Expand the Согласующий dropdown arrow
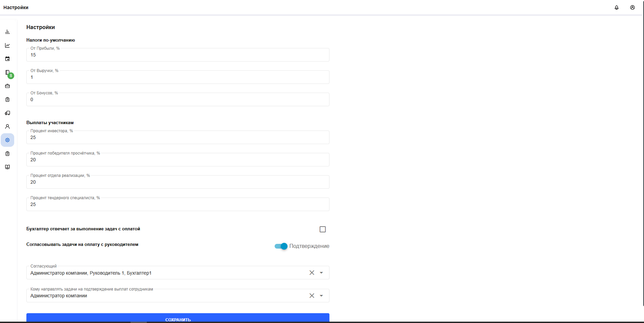Viewport: 644px width, 323px height. (x=321, y=273)
